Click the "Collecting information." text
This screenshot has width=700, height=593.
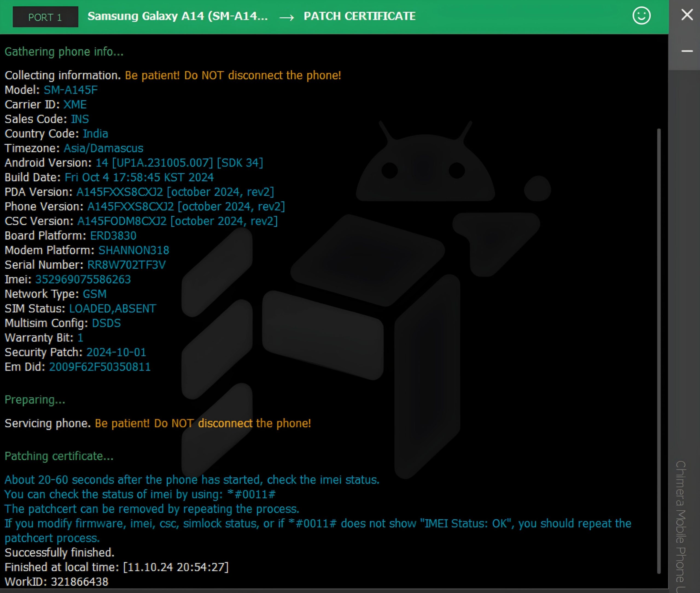(x=63, y=75)
